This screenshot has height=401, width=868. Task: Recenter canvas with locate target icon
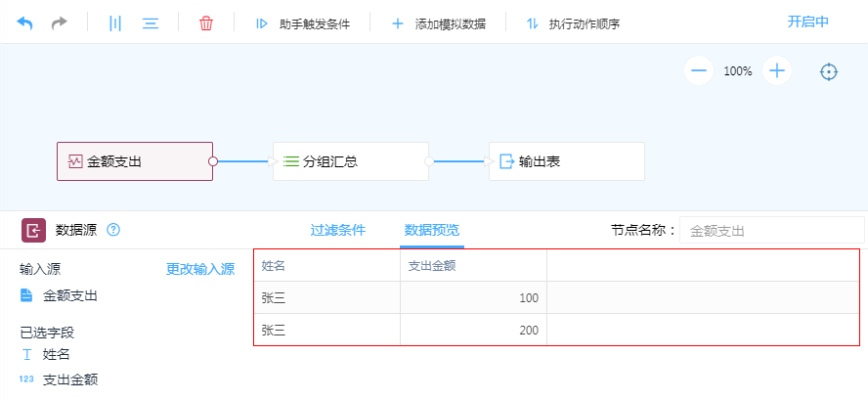pos(829,71)
